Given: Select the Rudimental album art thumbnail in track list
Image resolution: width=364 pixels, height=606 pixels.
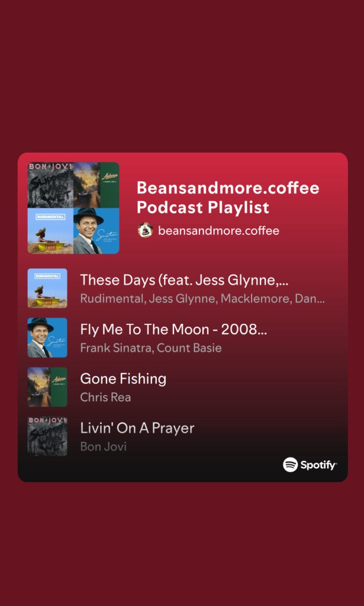Looking at the screenshot, I should pos(47,288).
